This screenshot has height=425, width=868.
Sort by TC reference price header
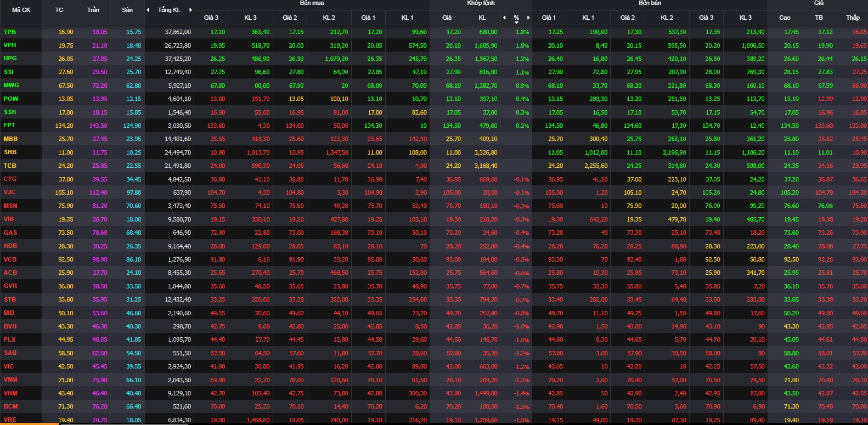coord(59,10)
